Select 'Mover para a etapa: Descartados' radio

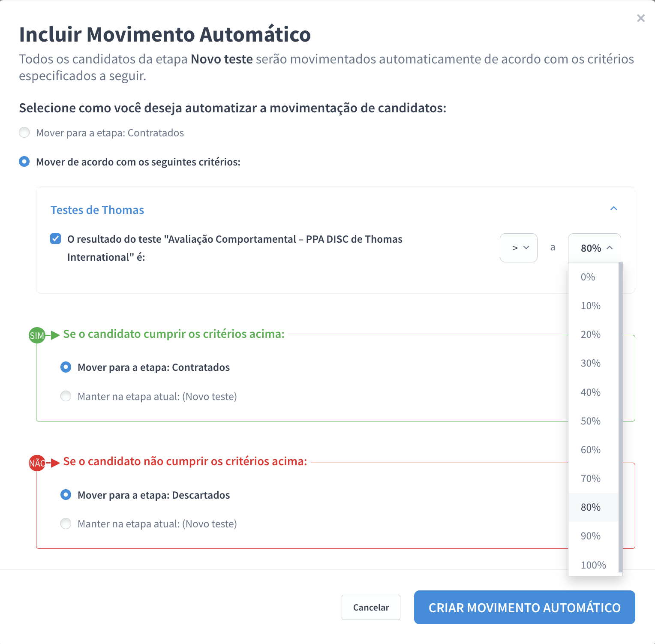point(66,495)
